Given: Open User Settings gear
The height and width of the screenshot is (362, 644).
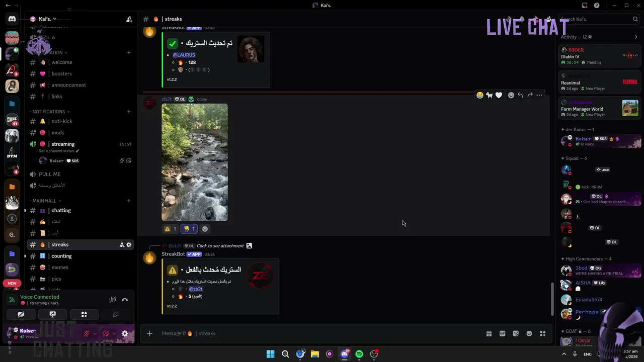Looking at the screenshot, I should click(x=125, y=333).
